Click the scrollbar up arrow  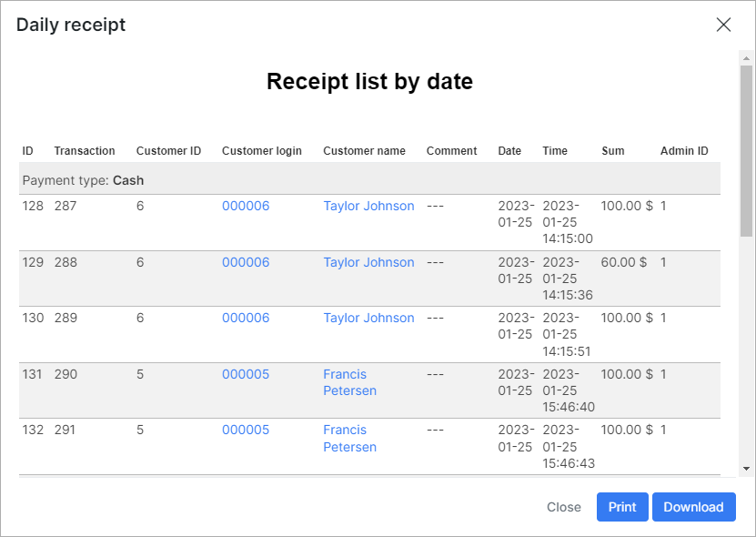click(x=746, y=58)
